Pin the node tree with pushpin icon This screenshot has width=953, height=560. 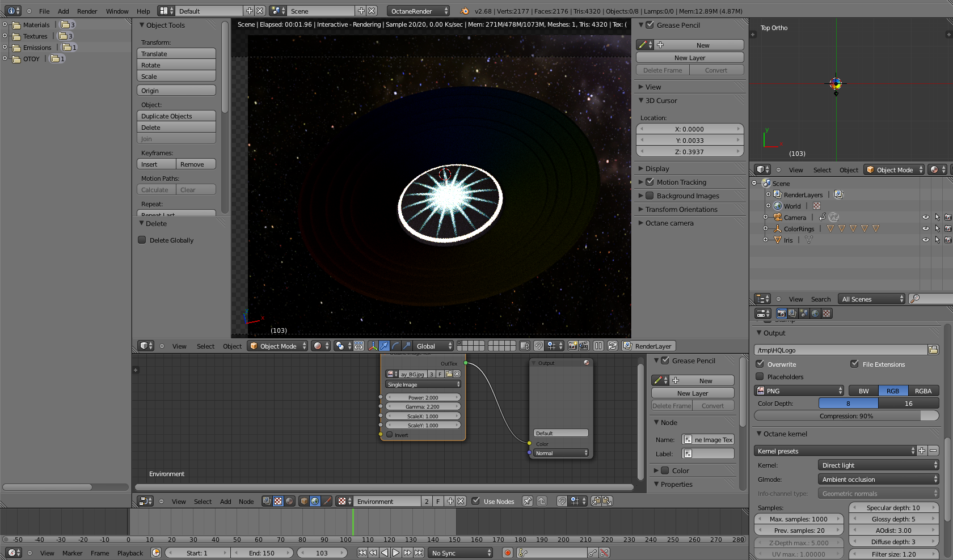[x=528, y=501]
